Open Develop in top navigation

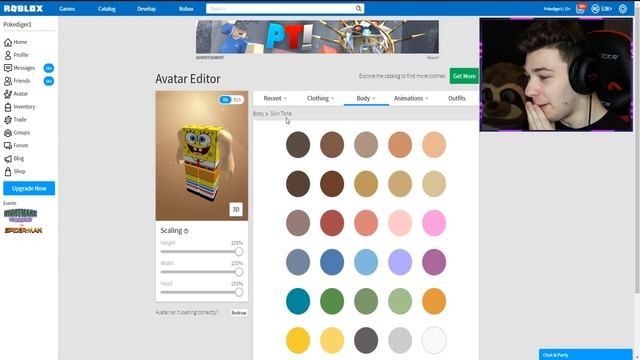pos(146,9)
